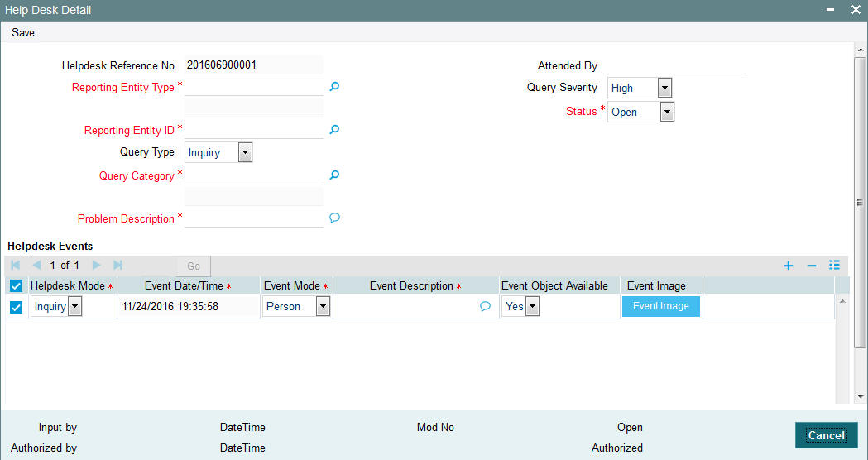Screen dimensions: 868x460
Task: Open Event Description editor bubble icon
Action: [x=485, y=306]
